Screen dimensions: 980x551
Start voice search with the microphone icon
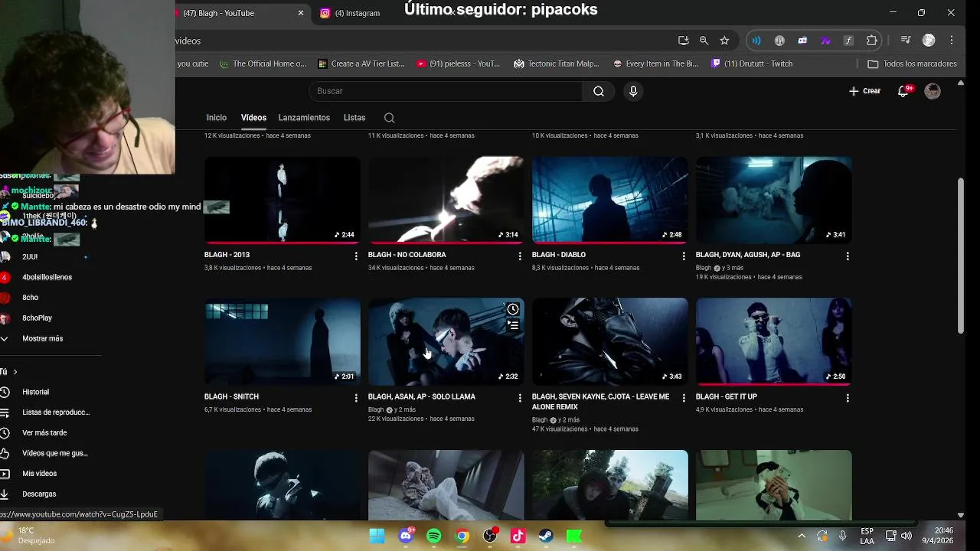click(x=633, y=91)
